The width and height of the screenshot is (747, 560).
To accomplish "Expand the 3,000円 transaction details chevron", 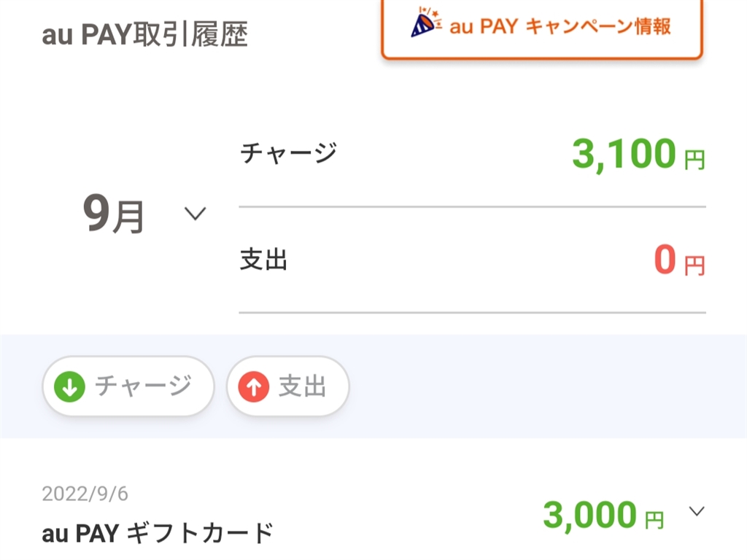I will (x=697, y=511).
